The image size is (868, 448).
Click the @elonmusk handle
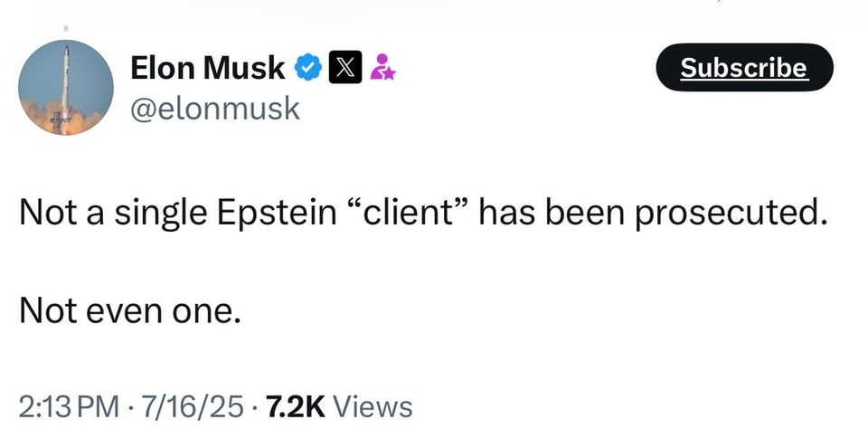click(215, 108)
